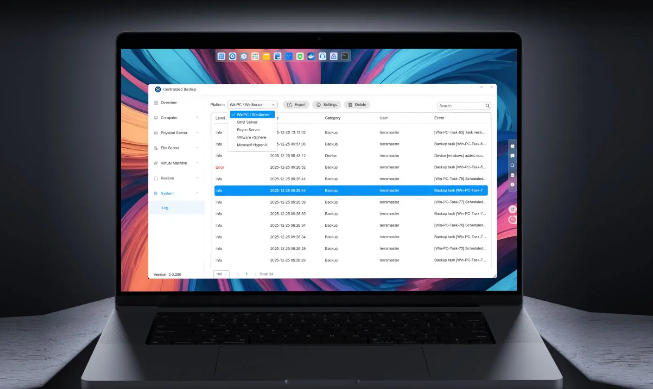Select the checked Win PC / Win Server option
The image size is (653, 389).
coord(252,115)
